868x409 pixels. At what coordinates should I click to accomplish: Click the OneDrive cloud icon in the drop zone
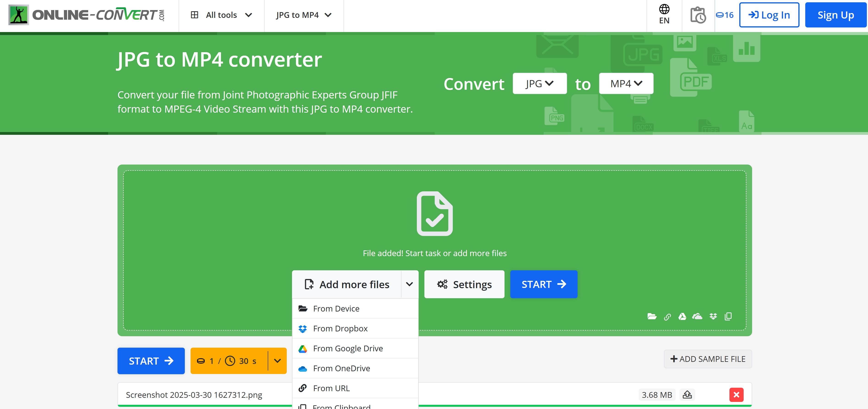point(697,316)
